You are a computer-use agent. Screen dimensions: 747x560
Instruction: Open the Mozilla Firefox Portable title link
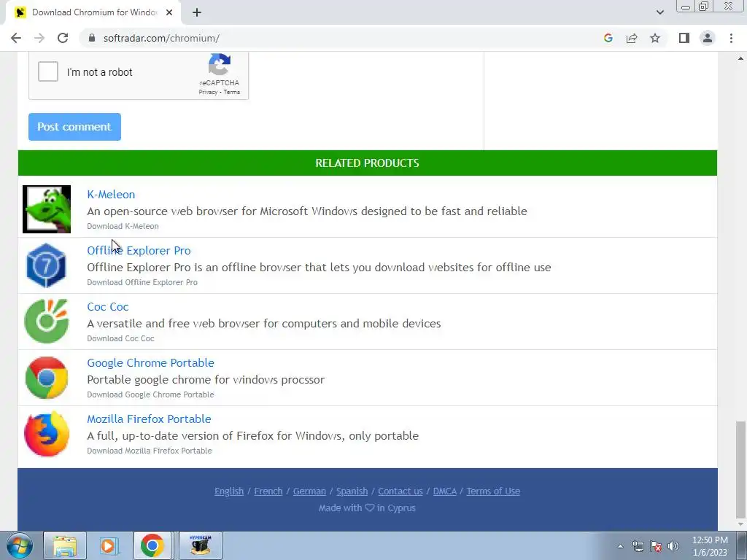click(149, 419)
